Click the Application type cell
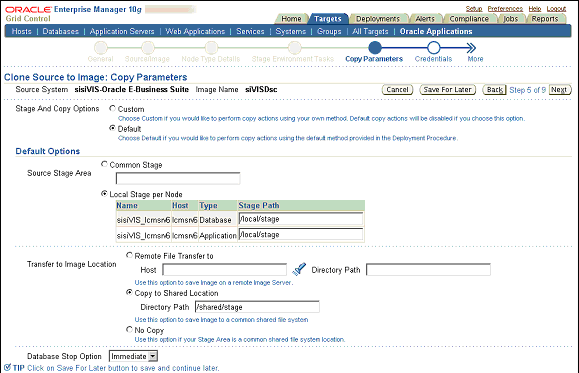 218,236
